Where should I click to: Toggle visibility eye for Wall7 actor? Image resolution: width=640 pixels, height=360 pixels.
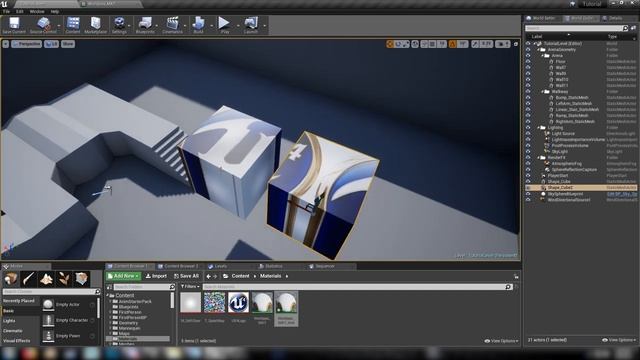pyautogui.click(x=528, y=68)
